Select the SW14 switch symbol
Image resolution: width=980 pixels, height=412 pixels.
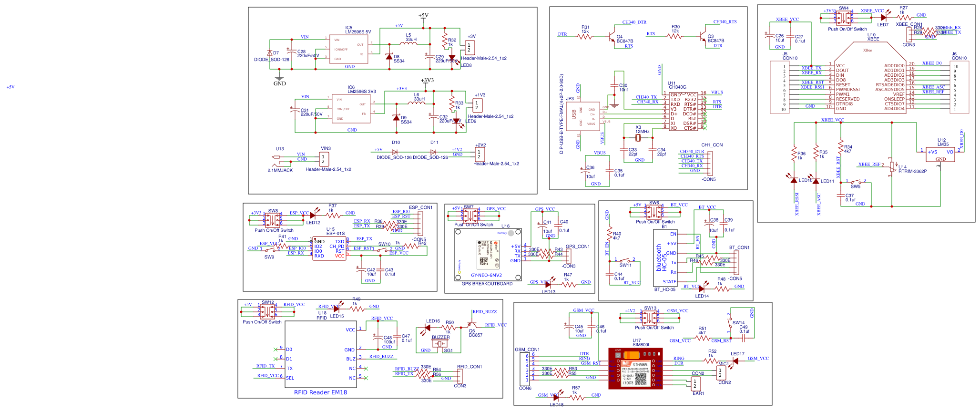(730, 323)
